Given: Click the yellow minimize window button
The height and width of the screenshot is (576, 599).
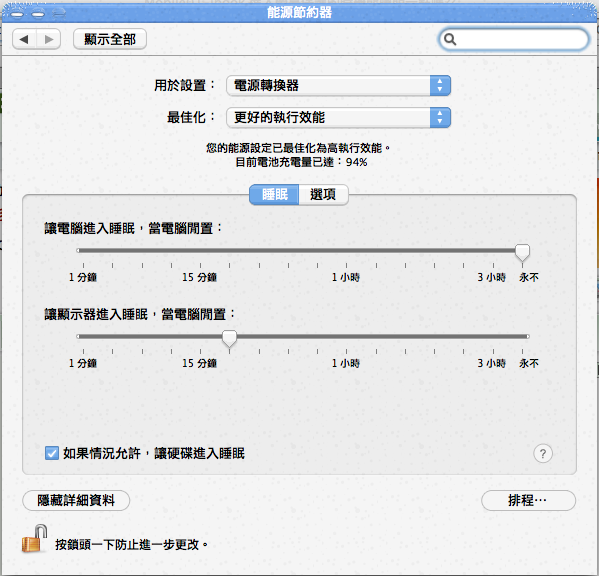Looking at the screenshot, I should click(x=38, y=14).
